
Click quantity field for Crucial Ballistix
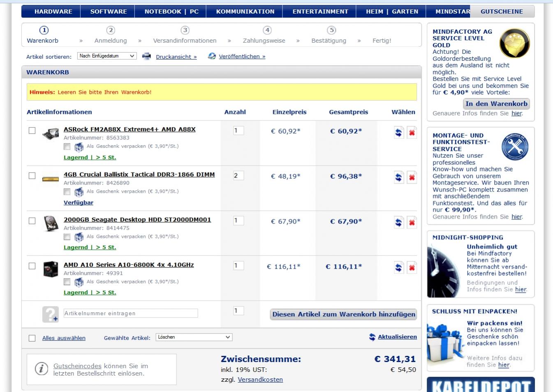pos(238,175)
